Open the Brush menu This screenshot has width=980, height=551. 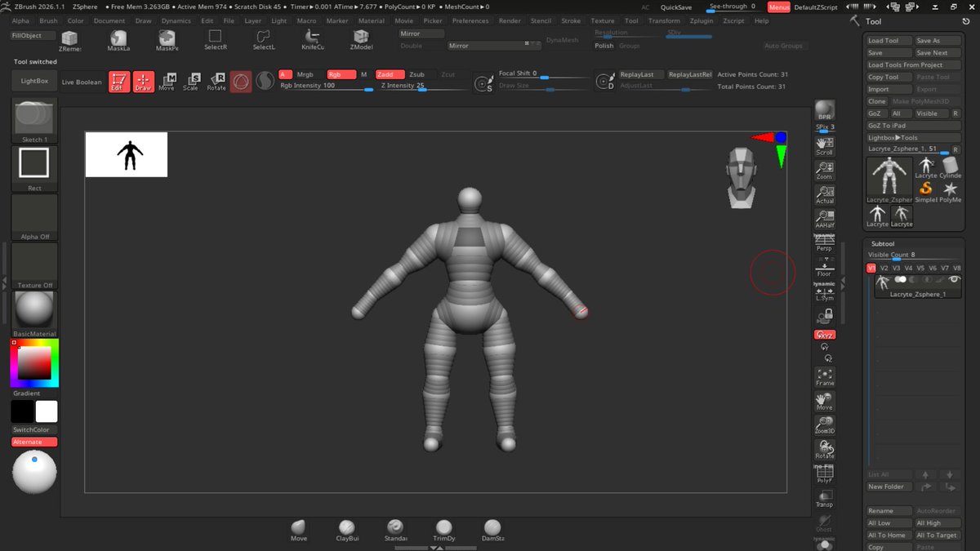48,20
